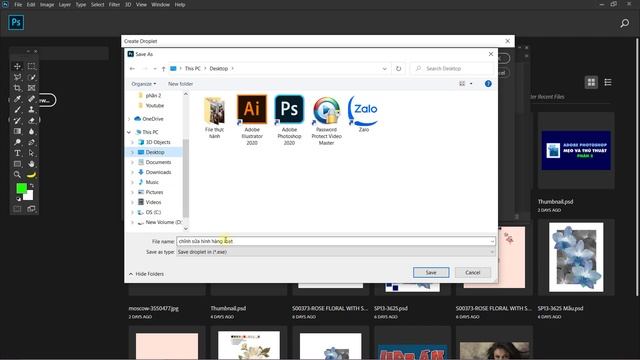Select the Lasso tool
This screenshot has height=360, width=640.
[x=17, y=77]
